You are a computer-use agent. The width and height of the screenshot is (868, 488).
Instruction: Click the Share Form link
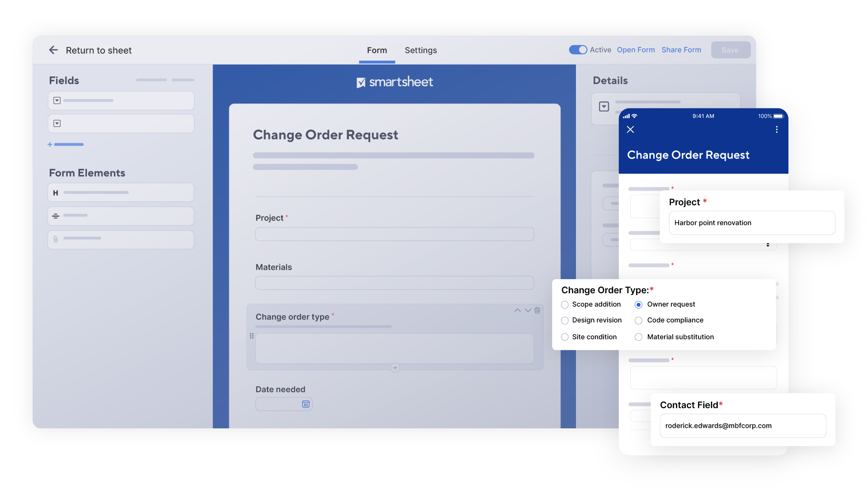click(681, 50)
